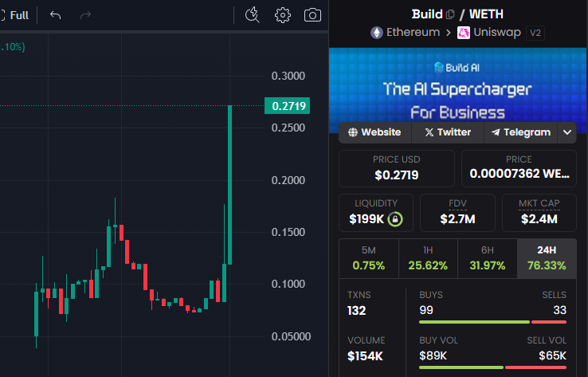
Task: Open the Website link
Action: (x=374, y=132)
